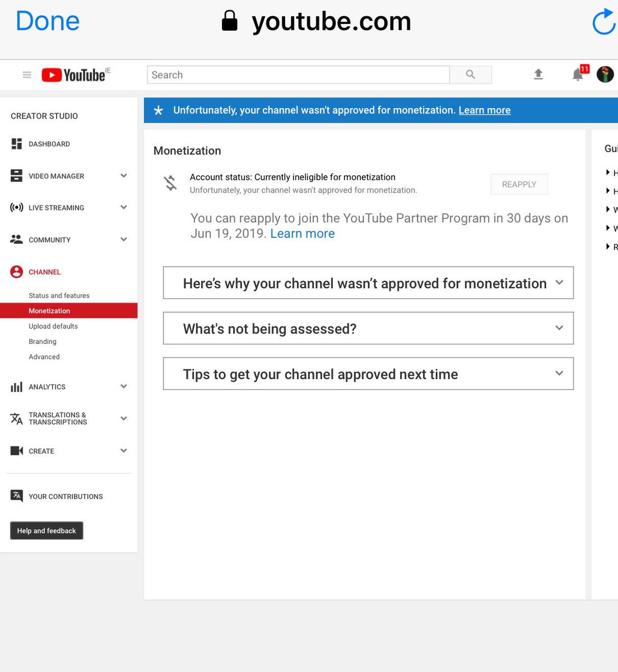The image size is (618, 672).
Task: Click the Video Manager icon
Action: click(x=17, y=176)
